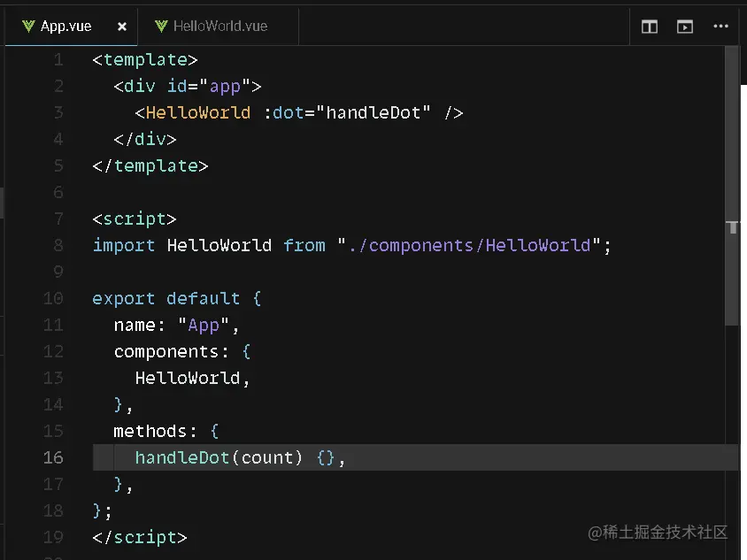Split the editor to the right

coord(650,27)
